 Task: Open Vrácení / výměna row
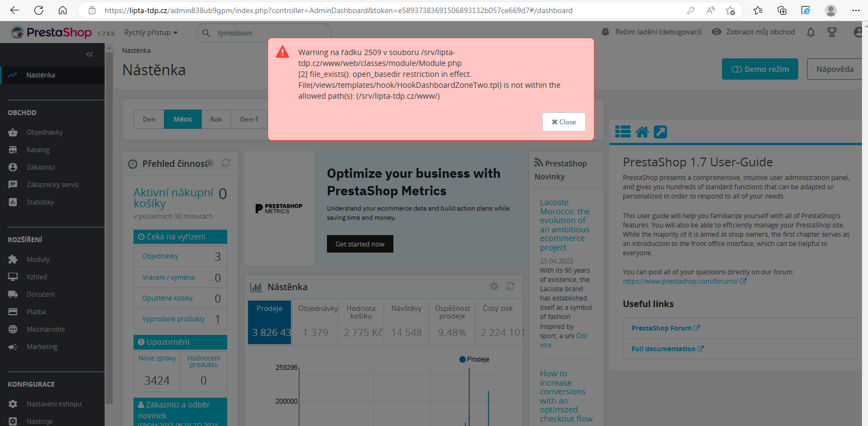coord(180,278)
